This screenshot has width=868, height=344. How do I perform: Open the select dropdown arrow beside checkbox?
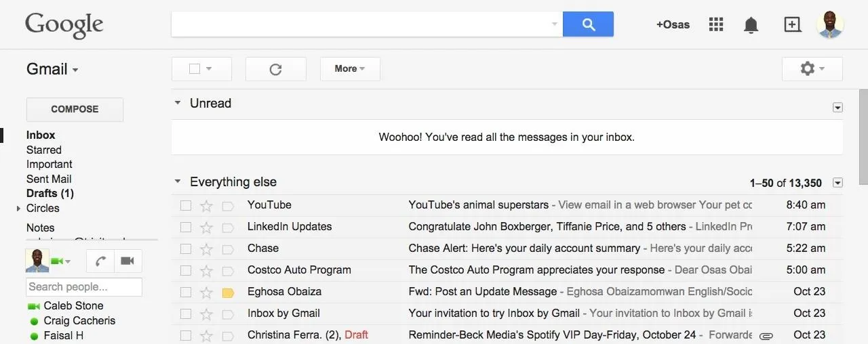209,69
